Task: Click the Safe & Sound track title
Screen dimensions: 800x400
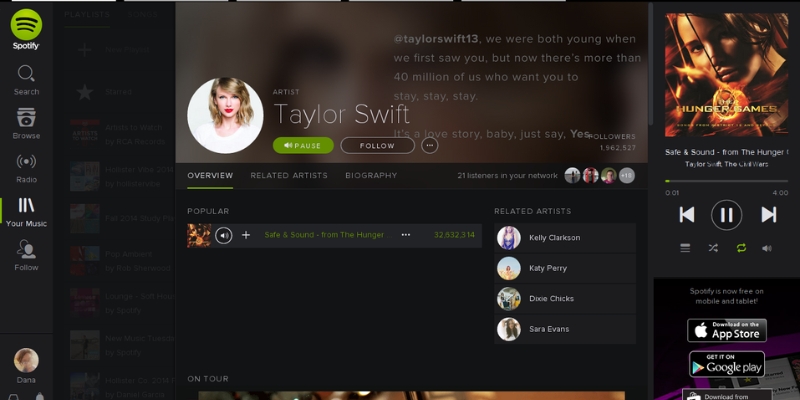Action: pos(328,235)
